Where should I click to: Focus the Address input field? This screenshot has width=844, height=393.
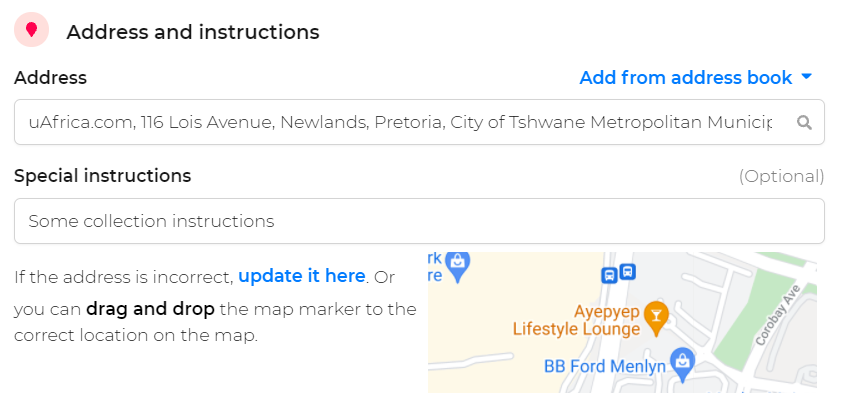419,122
